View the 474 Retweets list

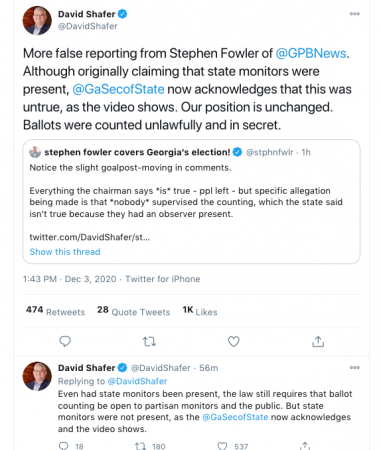[x=55, y=311]
